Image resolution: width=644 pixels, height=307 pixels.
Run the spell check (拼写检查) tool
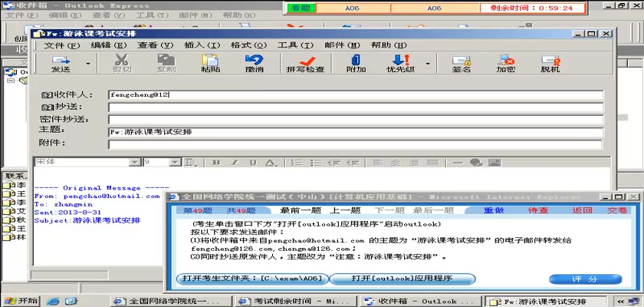[306, 64]
